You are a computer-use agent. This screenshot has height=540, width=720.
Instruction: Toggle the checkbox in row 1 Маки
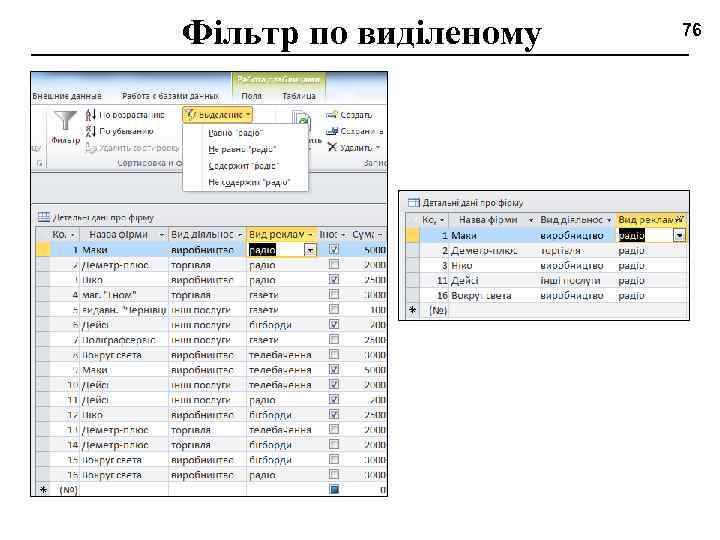pyautogui.click(x=334, y=249)
